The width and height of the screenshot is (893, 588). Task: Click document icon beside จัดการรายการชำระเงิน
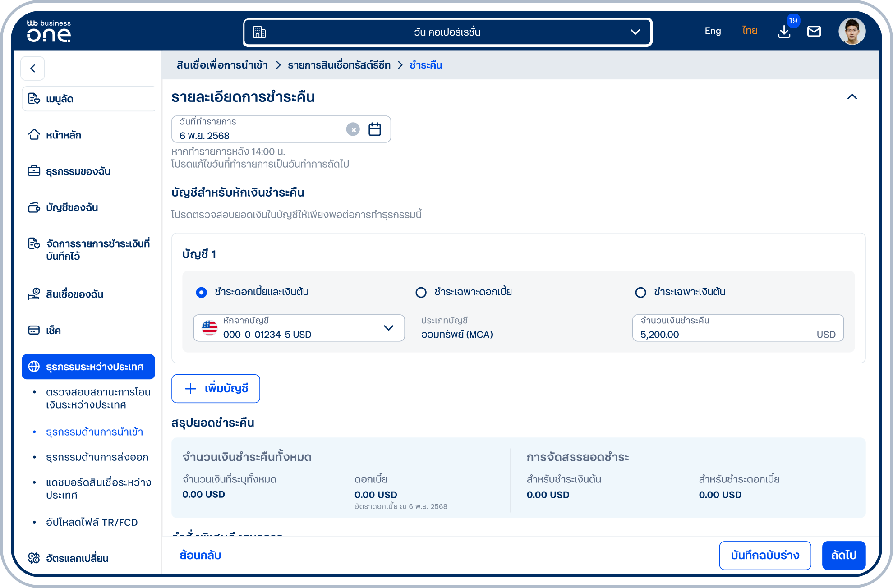[34, 243]
